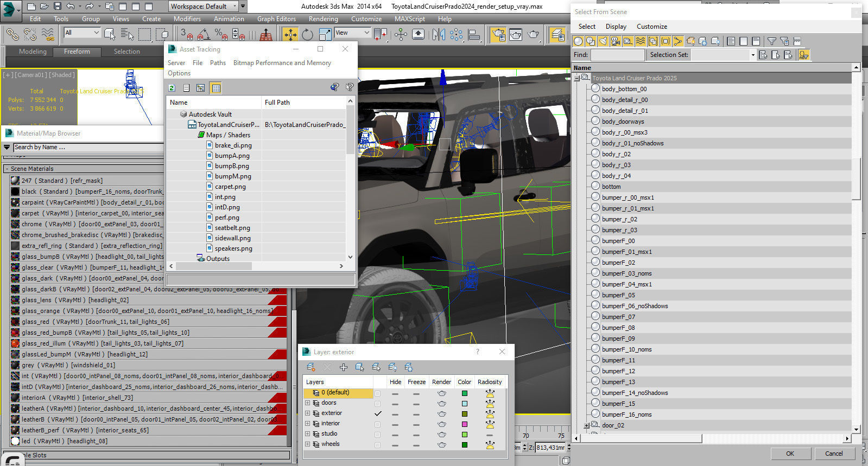
Task: Click the Modeling ribbon tab button
Action: point(33,52)
